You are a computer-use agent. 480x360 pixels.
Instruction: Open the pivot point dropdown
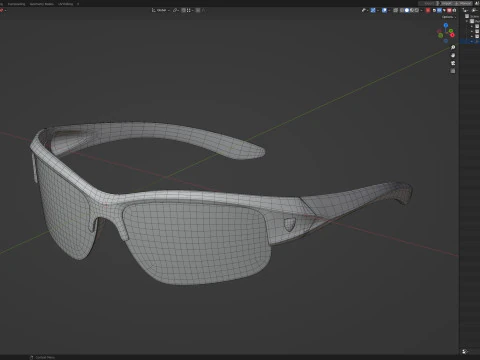tap(176, 10)
